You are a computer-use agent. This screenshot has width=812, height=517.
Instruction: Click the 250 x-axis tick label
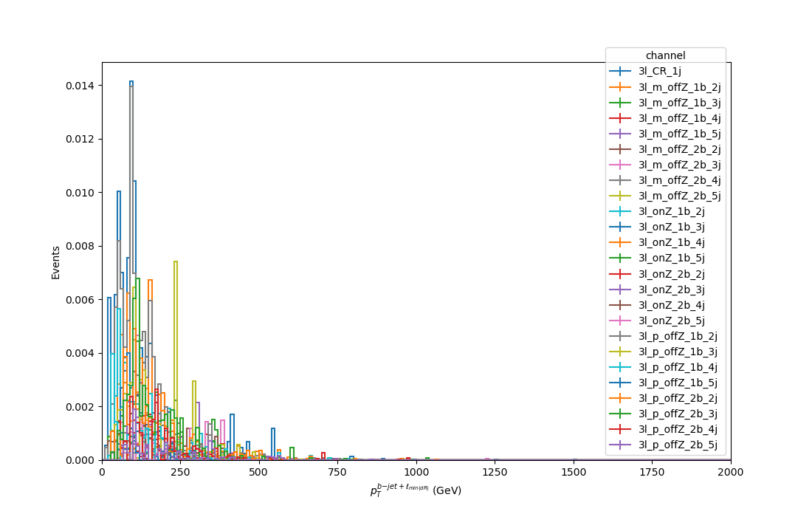[x=180, y=473]
